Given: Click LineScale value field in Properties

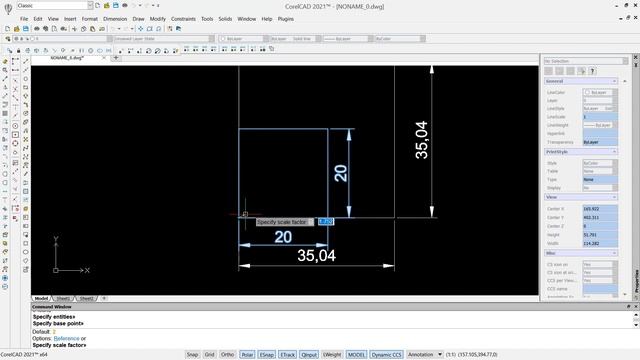Looking at the screenshot, I should click(600, 117).
